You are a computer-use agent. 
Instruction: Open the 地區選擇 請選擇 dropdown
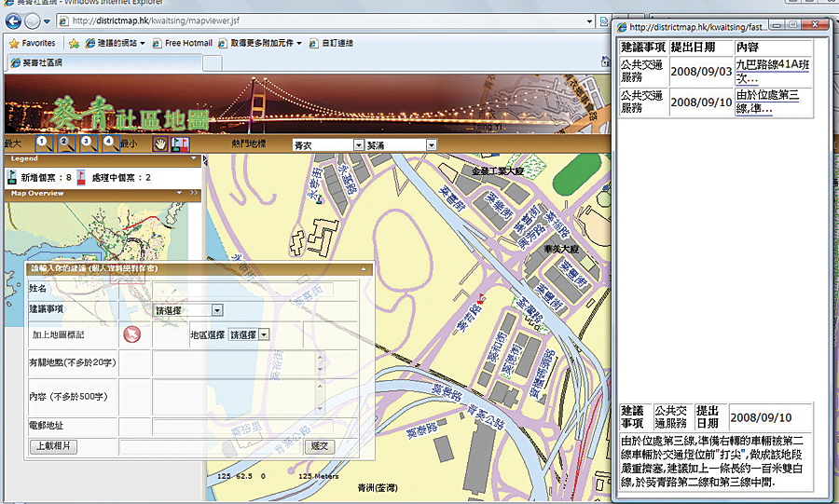[x=264, y=334]
